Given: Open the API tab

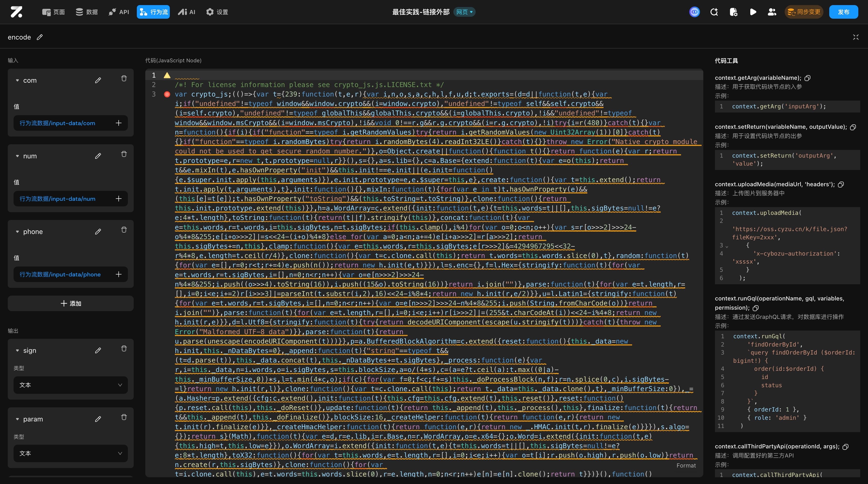Looking at the screenshot, I should click(x=119, y=12).
